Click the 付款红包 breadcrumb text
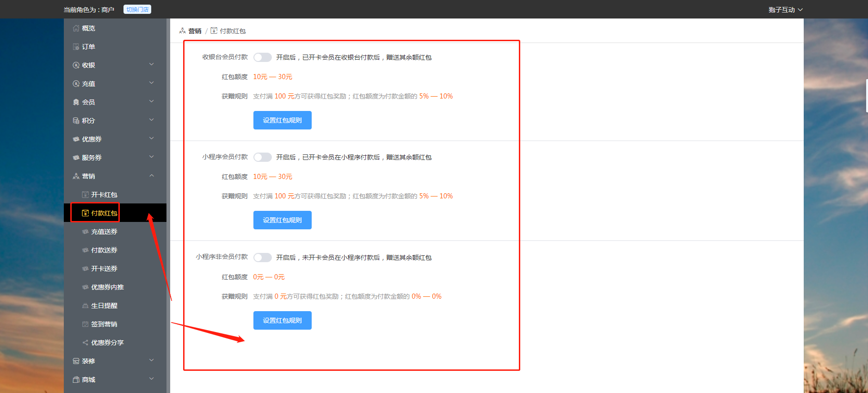Image resolution: width=868 pixels, height=393 pixels. click(233, 31)
